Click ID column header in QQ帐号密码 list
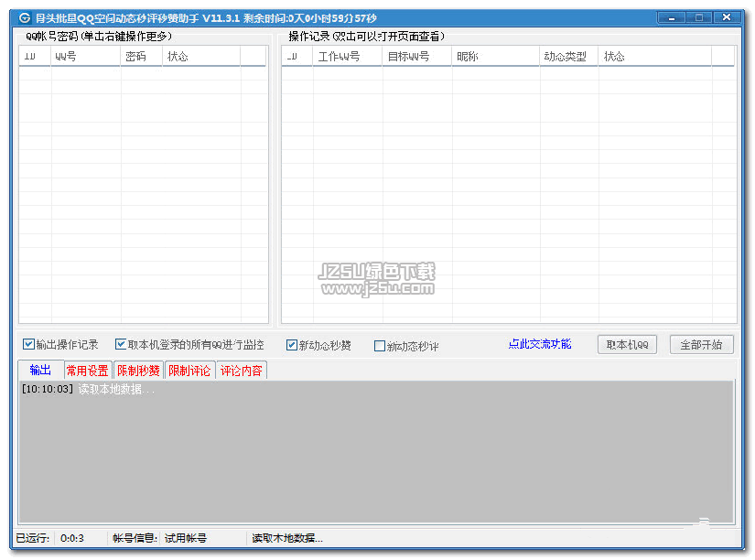 point(35,57)
